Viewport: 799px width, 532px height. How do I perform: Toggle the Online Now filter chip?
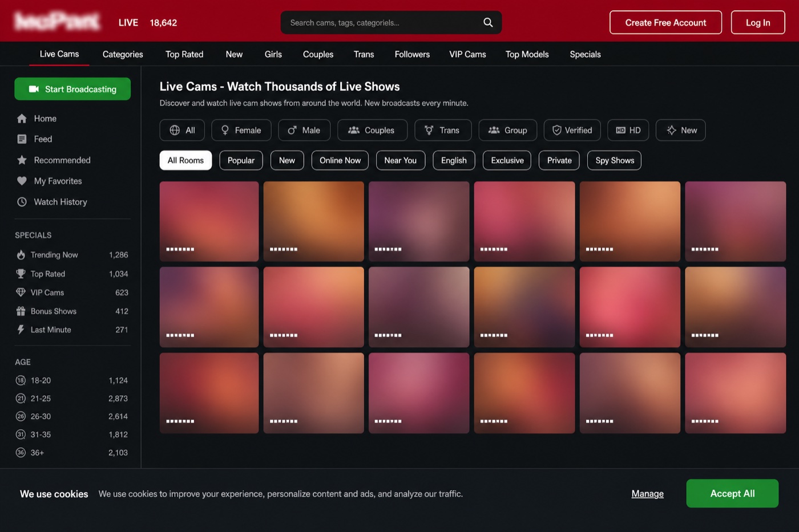[340, 160]
